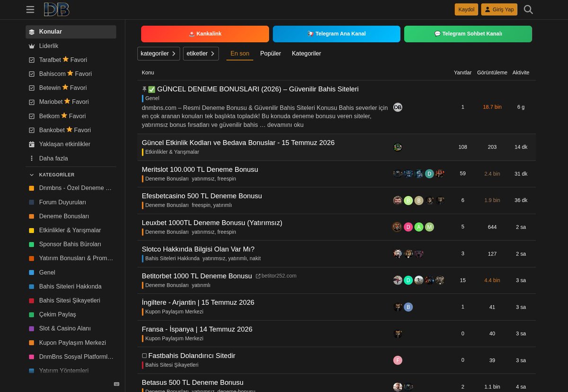Open the Telegram Sohbet Kanalı button
Screen dimensions: 568x392
pos(468,34)
